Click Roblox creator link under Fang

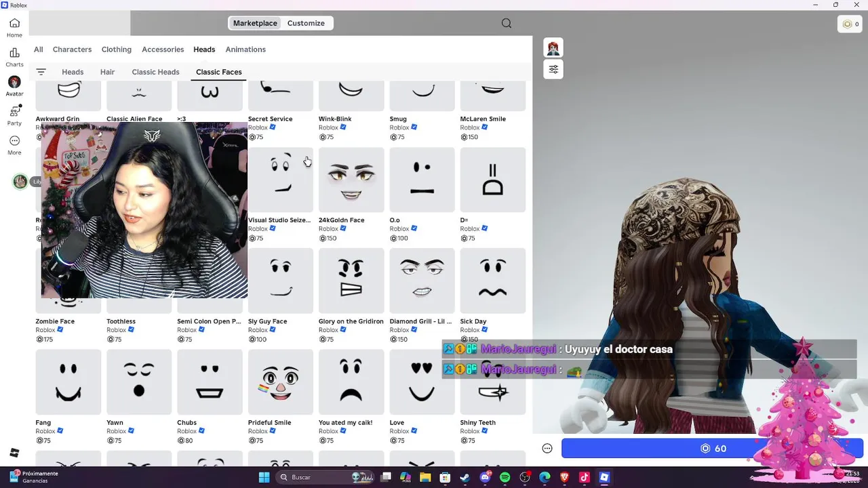(x=45, y=431)
